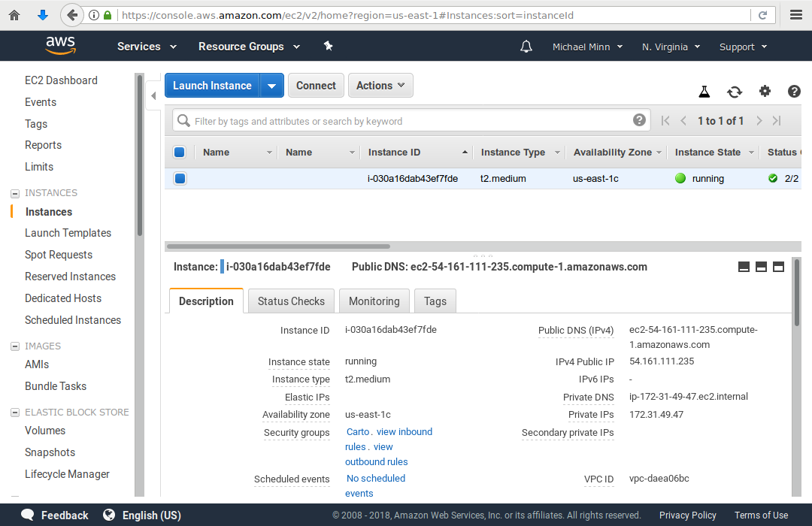The width and height of the screenshot is (812, 526).
Task: Open the experiments flask icon
Action: tap(704, 92)
